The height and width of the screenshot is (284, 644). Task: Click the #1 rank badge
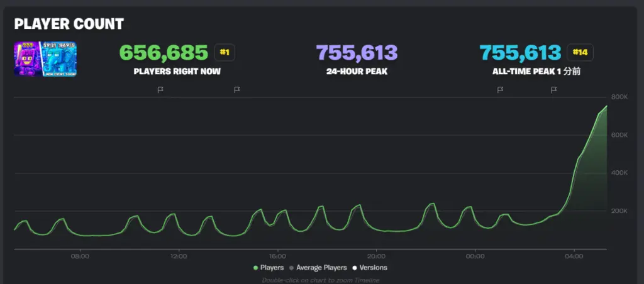[225, 52]
